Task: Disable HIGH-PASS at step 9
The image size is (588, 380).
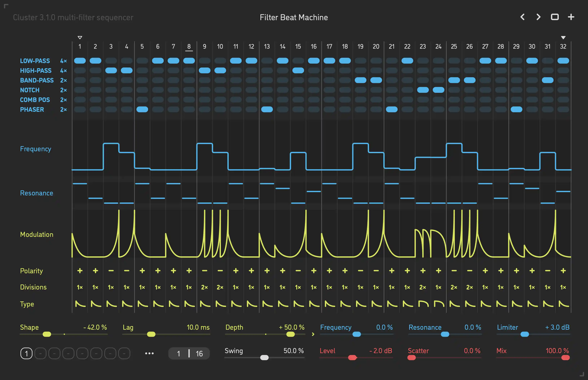Action: (204, 70)
